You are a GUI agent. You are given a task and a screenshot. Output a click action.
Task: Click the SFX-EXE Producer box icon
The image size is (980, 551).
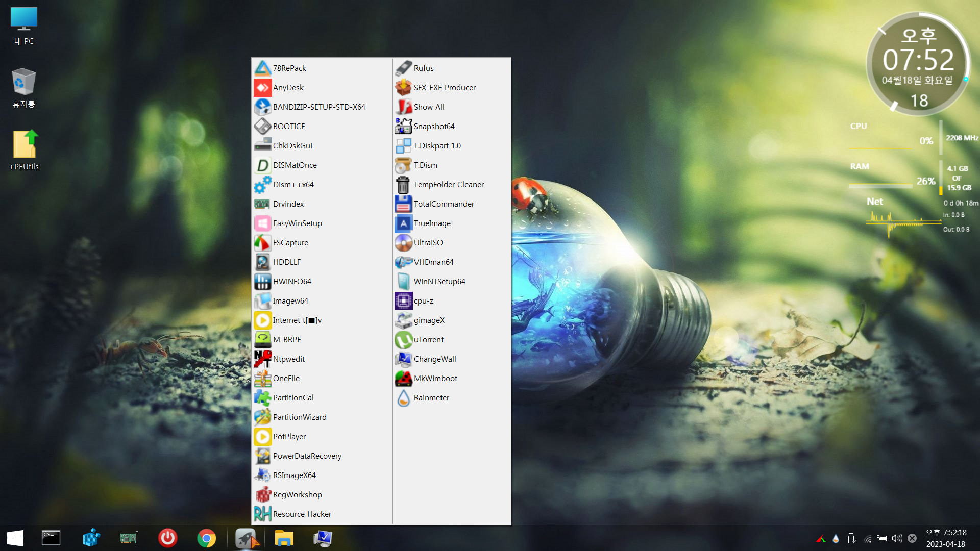(x=403, y=88)
